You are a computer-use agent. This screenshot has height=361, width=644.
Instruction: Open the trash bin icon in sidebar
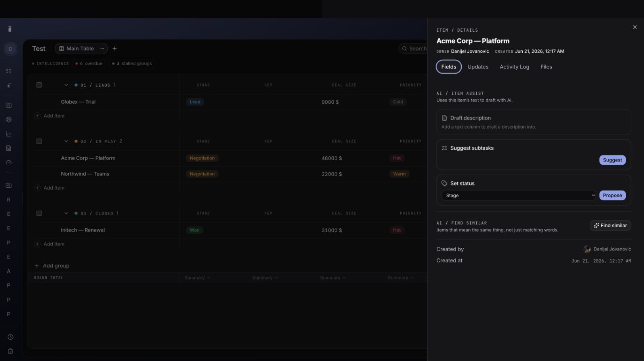click(x=11, y=351)
